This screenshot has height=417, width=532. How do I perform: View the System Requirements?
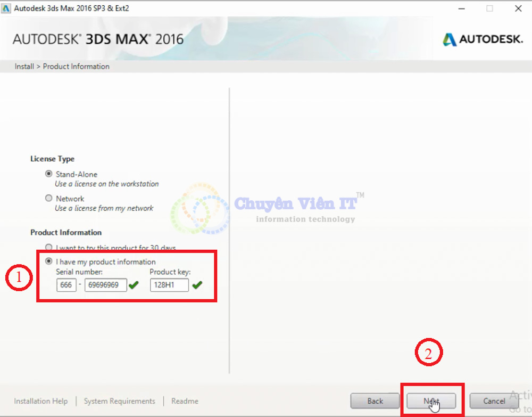coord(119,401)
